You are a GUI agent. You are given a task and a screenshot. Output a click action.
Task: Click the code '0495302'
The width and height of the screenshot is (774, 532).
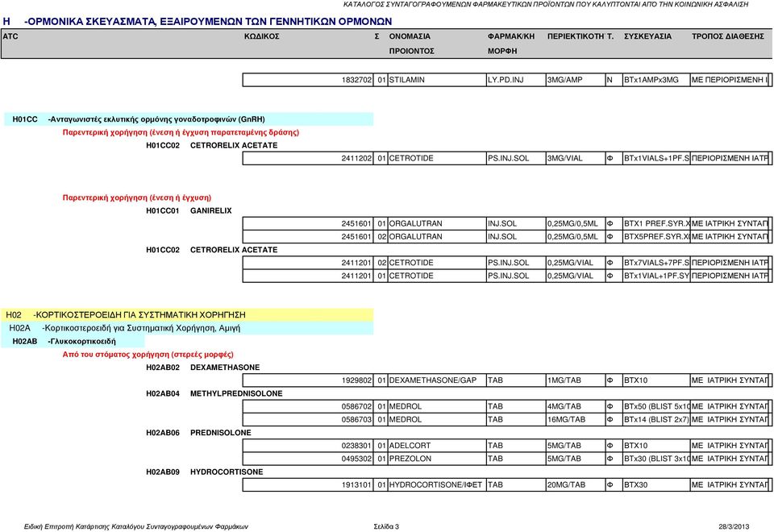pyautogui.click(x=356, y=459)
